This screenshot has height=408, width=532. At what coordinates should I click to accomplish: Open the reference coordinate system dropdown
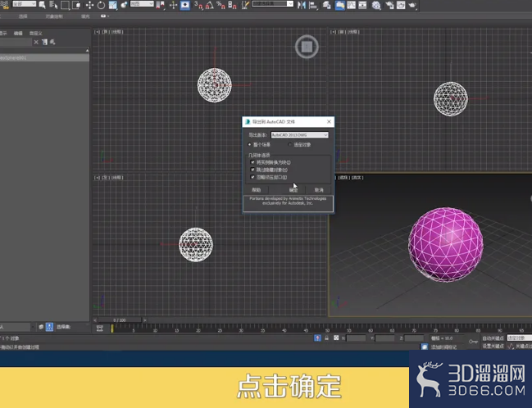tap(142, 4)
